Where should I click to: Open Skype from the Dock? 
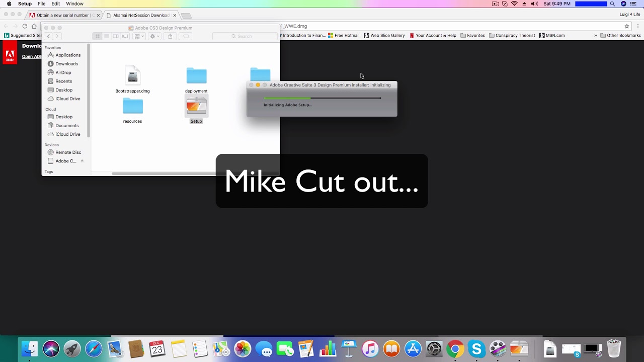coord(476,348)
